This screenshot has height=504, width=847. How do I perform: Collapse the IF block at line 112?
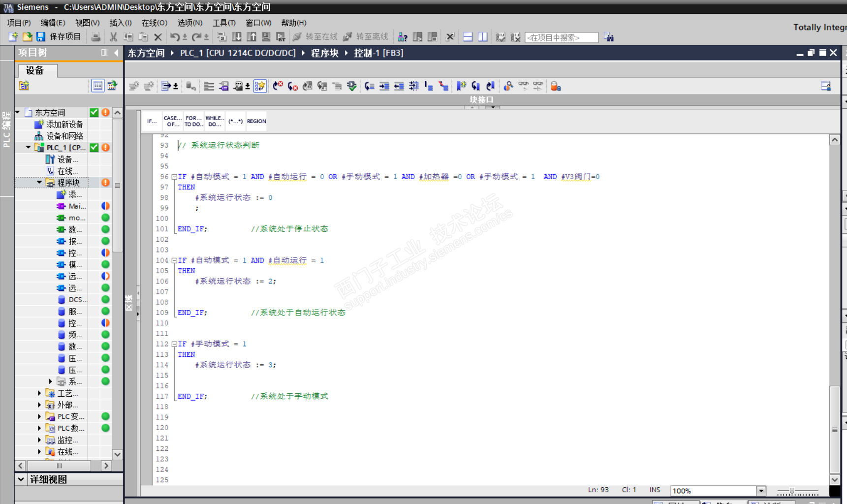coord(174,344)
